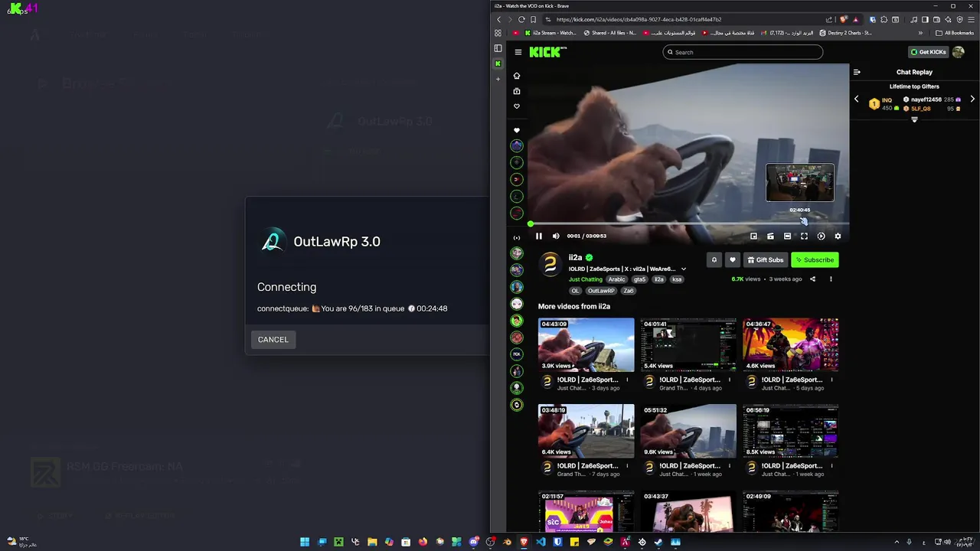
Task: Go to the Kick logo homepage
Action: [x=547, y=52]
